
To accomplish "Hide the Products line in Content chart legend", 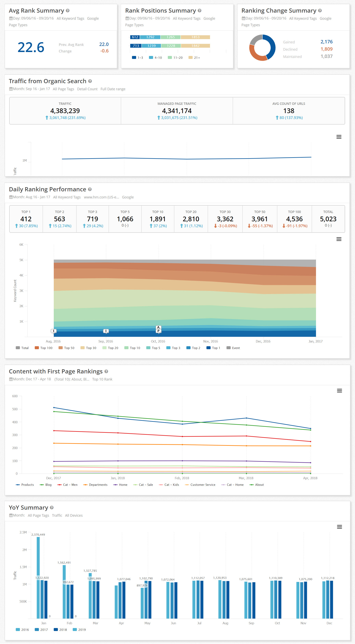I will (x=27, y=485).
